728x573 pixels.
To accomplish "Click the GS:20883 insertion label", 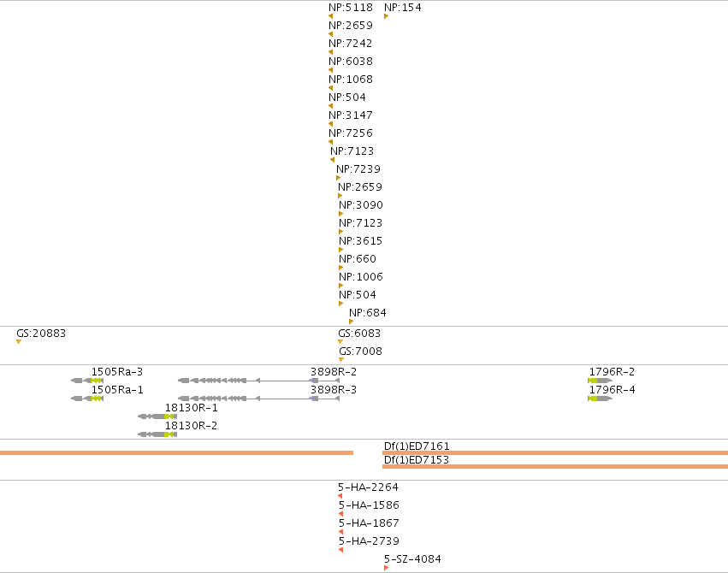I will [x=41, y=334].
